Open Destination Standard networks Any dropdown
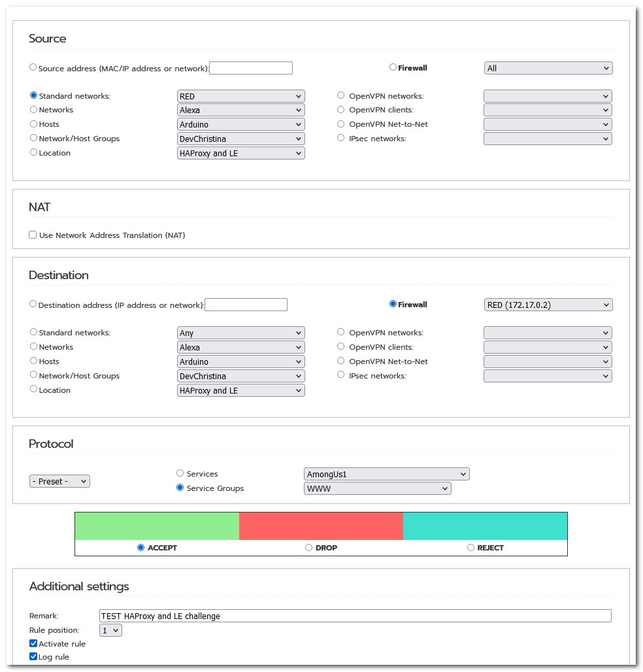The height and width of the screenshot is (672, 643). tap(240, 333)
